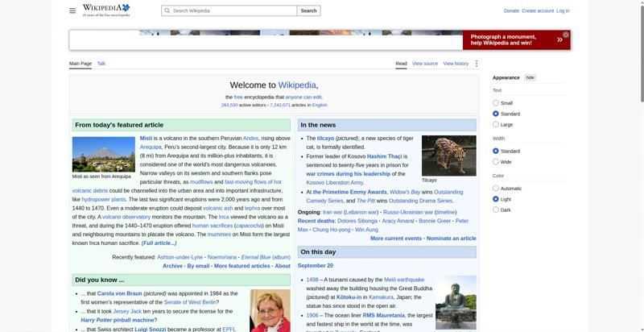This screenshot has height=332, width=644.
Task: Open More featured articles link
Action: pos(242,266)
